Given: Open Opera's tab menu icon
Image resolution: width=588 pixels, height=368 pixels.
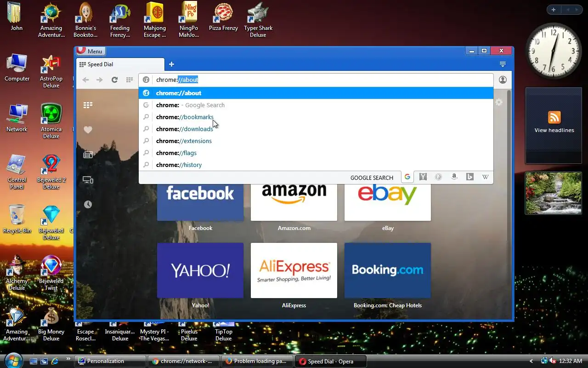Looking at the screenshot, I should click(503, 64).
